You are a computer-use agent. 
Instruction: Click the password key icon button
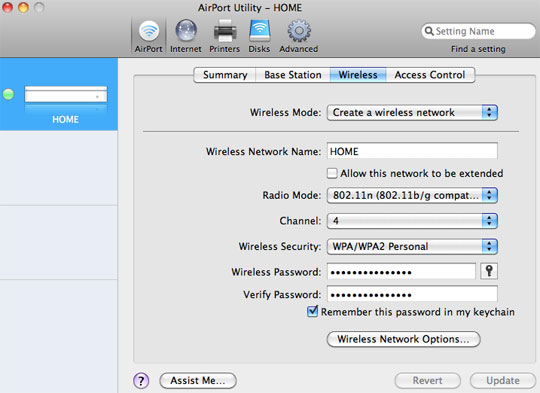[x=489, y=271]
